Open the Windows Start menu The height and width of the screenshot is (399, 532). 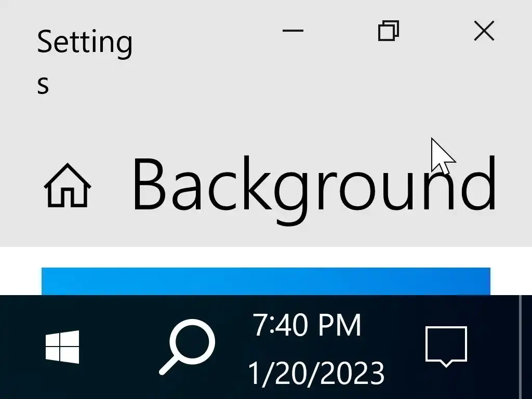[x=62, y=347]
